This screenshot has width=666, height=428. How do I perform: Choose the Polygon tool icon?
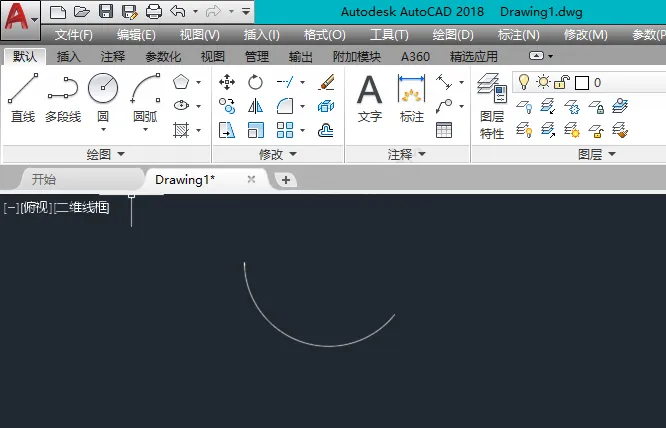coord(181,82)
